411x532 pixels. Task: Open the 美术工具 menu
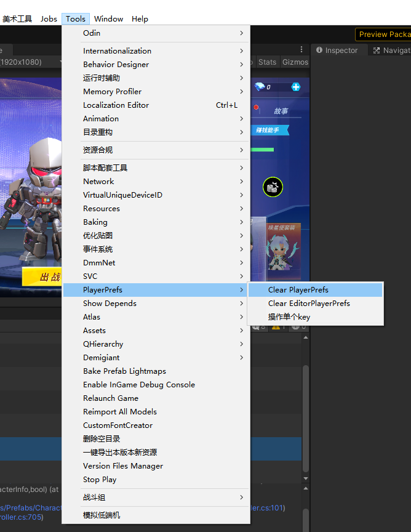click(17, 19)
